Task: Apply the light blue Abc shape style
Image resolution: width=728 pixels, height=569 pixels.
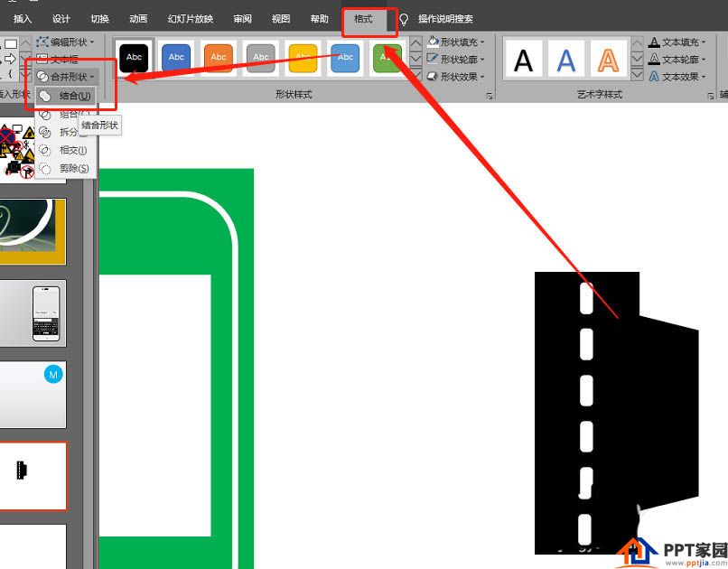Action: tap(345, 58)
